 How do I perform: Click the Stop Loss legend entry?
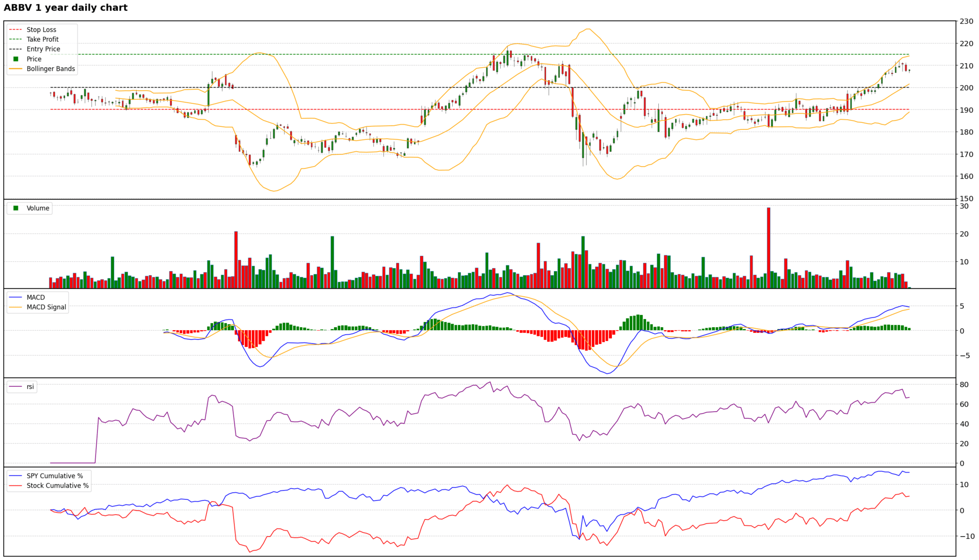41,30
